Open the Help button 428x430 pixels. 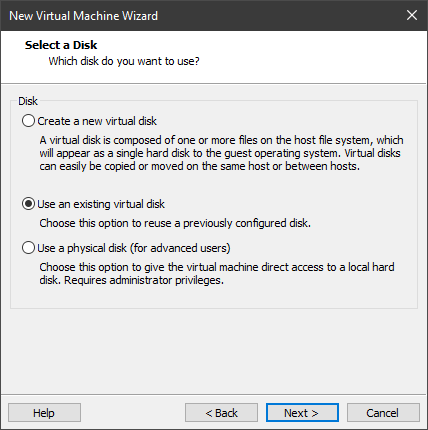point(44,413)
